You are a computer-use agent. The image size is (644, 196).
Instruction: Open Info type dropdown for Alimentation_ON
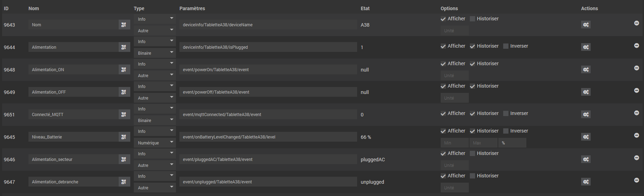pyautogui.click(x=155, y=64)
